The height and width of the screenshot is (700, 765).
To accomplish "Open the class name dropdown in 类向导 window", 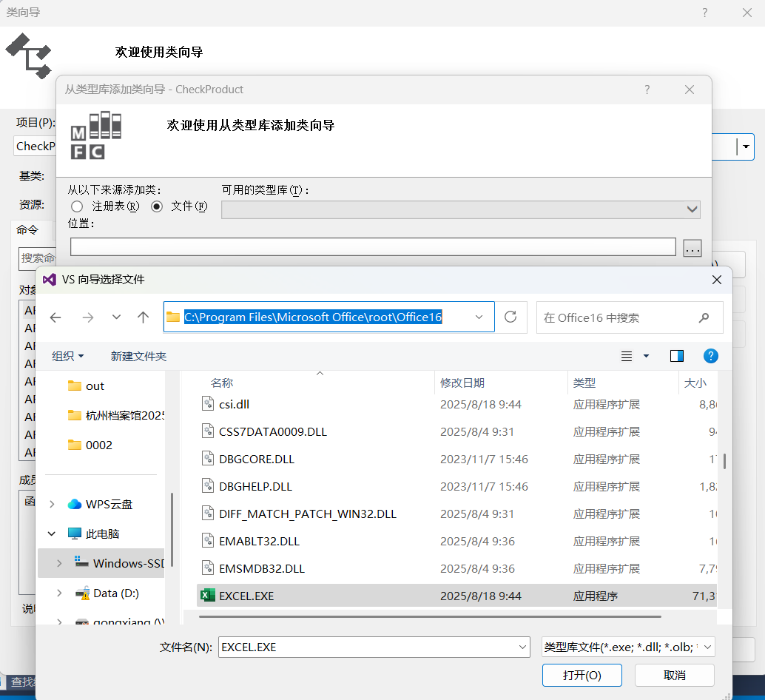I will tap(746, 147).
